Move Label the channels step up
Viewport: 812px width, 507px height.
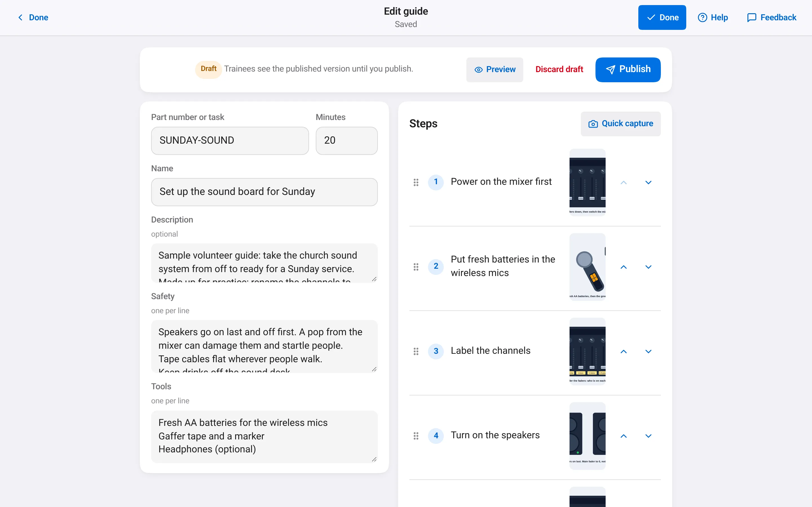(x=623, y=352)
